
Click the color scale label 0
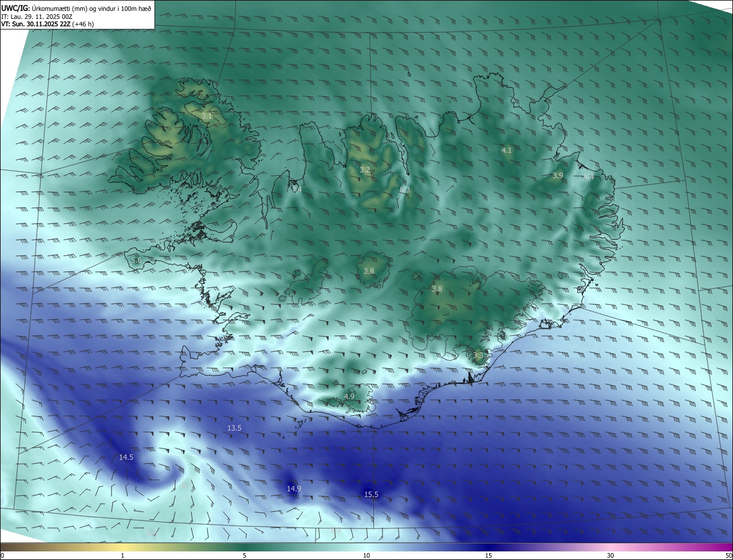pos(2,555)
